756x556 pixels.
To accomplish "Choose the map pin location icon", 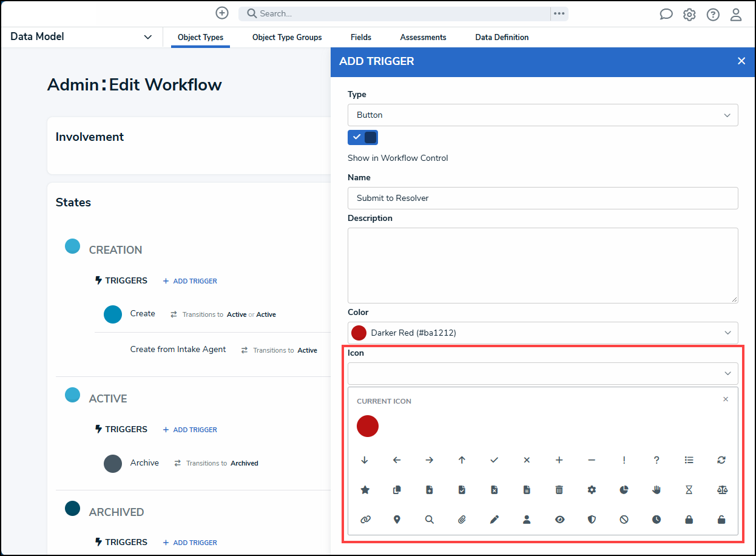I will 397,520.
